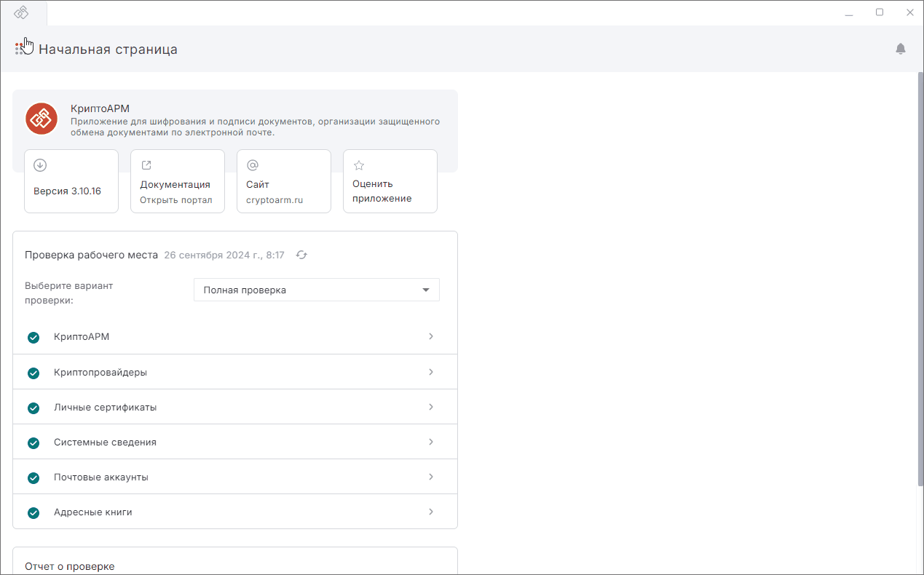Click the CryptoARM tab logo icon
The height and width of the screenshot is (575, 924).
click(x=21, y=12)
